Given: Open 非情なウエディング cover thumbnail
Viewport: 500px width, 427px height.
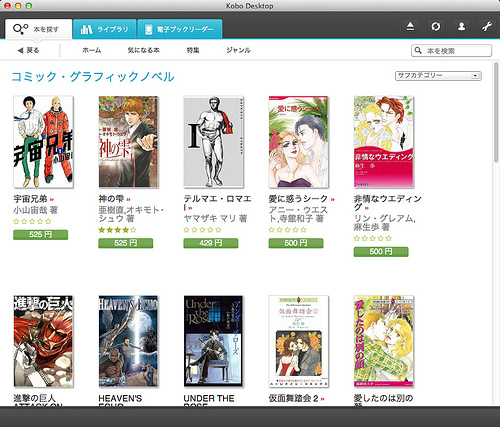Looking at the screenshot, I should 384,142.
